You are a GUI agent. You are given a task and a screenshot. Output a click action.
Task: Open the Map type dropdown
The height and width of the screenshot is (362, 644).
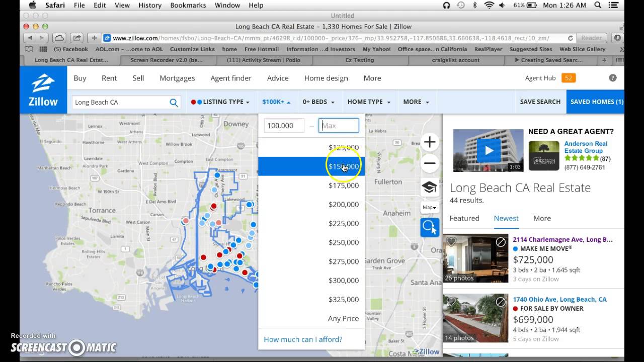pyautogui.click(x=429, y=207)
